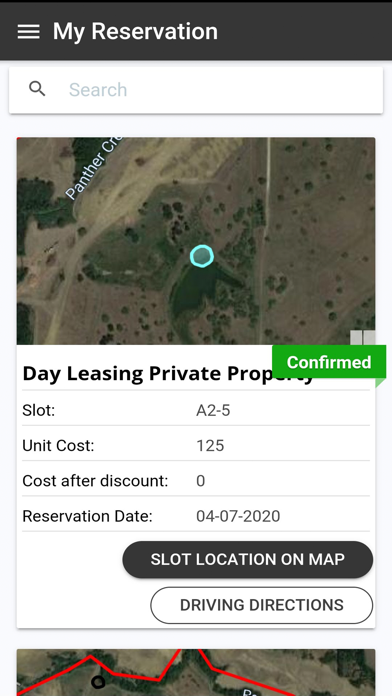Tap the Reservation Date 04-07-2020 value
This screenshot has height=696, width=392.
(x=238, y=516)
